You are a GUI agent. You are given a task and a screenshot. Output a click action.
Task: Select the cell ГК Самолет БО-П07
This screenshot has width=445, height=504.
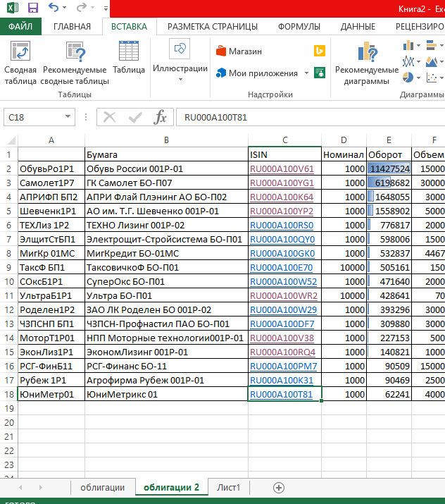pos(166,183)
